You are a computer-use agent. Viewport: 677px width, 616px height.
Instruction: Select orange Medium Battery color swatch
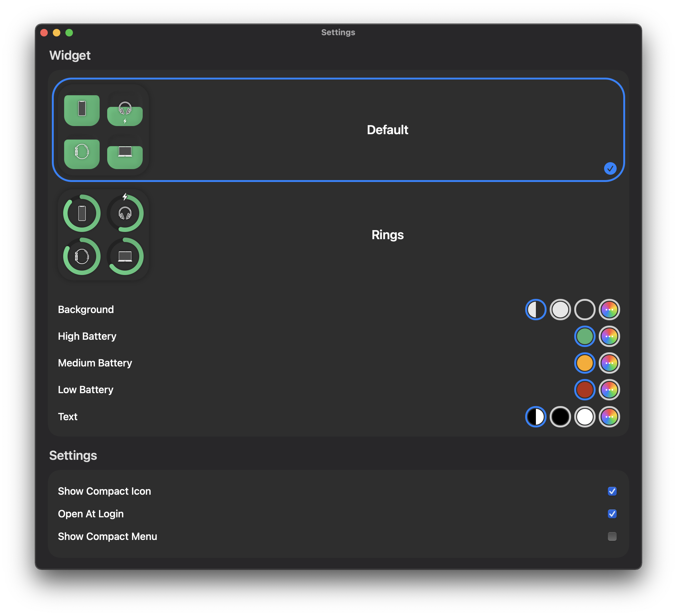point(585,363)
